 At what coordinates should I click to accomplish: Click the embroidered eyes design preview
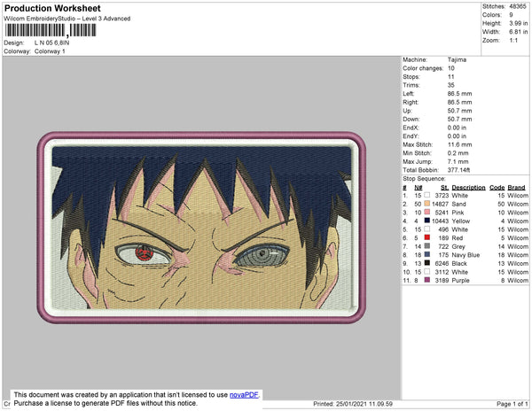pyautogui.click(x=201, y=228)
